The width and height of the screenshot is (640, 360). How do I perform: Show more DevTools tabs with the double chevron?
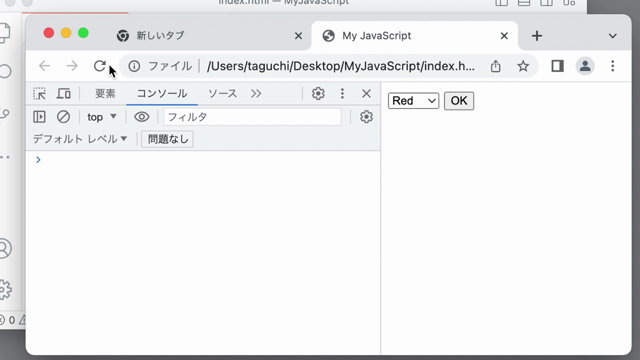[256, 94]
